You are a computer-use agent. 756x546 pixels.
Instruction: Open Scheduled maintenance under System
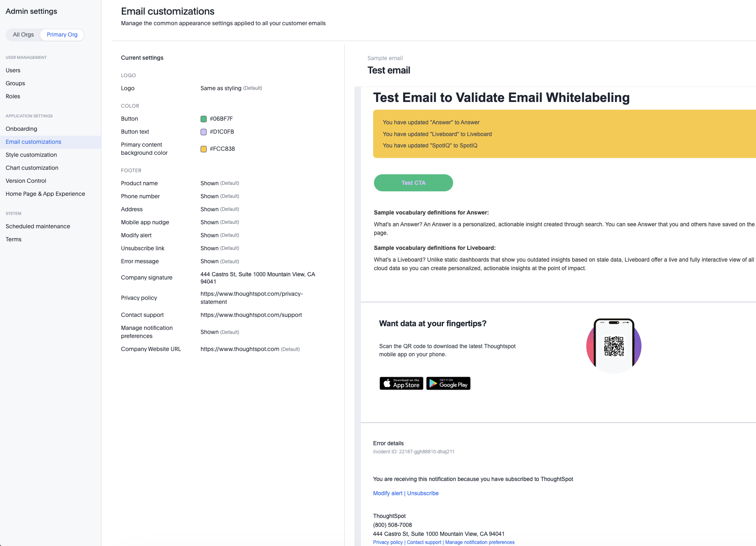(38, 226)
